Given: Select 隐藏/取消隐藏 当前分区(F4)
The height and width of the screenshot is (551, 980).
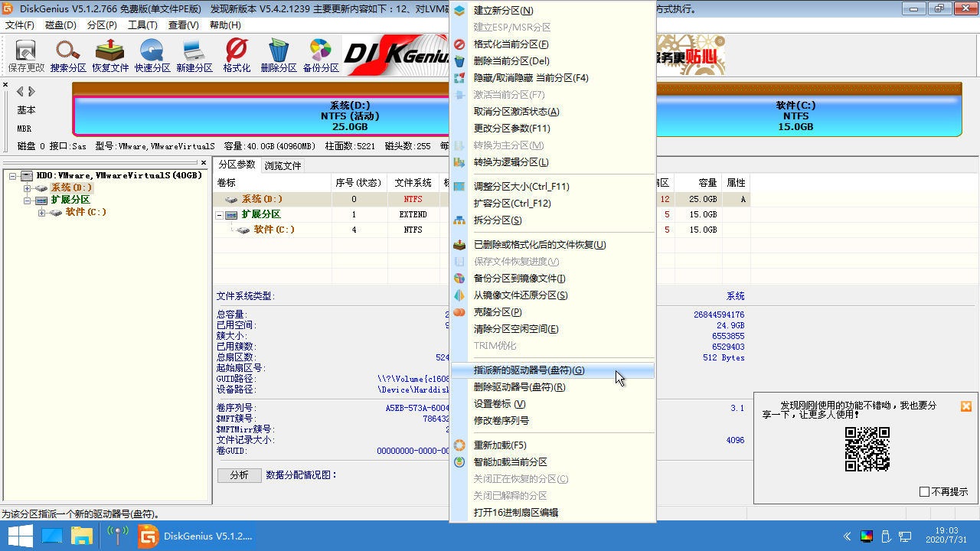Looking at the screenshot, I should click(552, 78).
